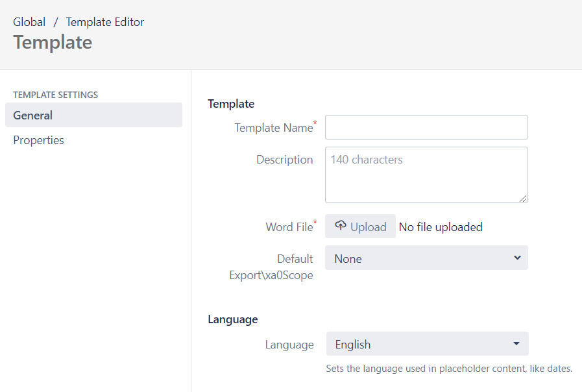Switch to the Properties settings tab
The height and width of the screenshot is (392, 582).
point(39,140)
